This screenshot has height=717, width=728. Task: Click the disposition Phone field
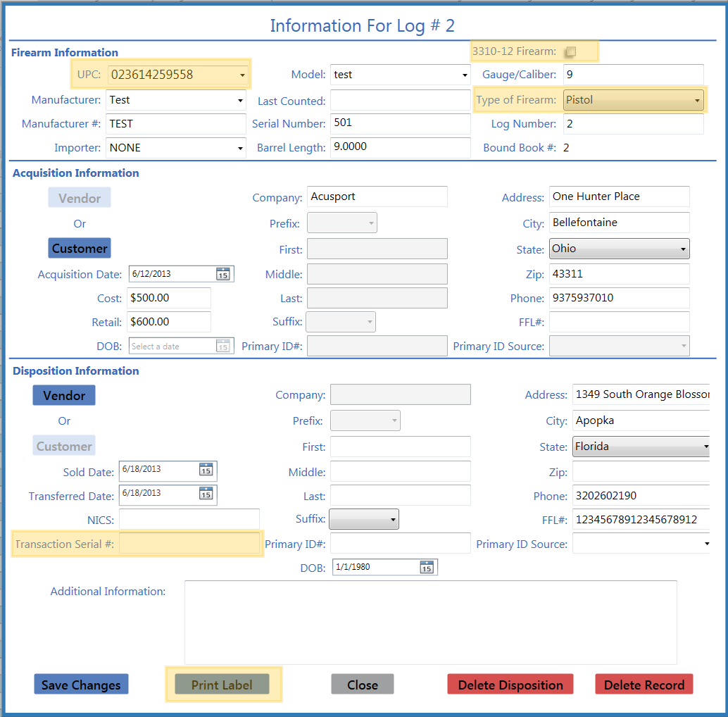[641, 496]
